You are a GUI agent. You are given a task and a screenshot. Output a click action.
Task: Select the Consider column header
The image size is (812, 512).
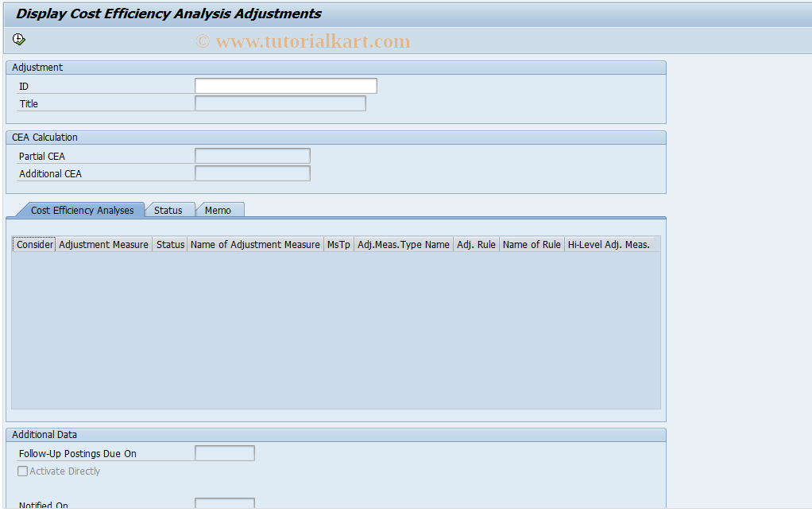(x=34, y=245)
